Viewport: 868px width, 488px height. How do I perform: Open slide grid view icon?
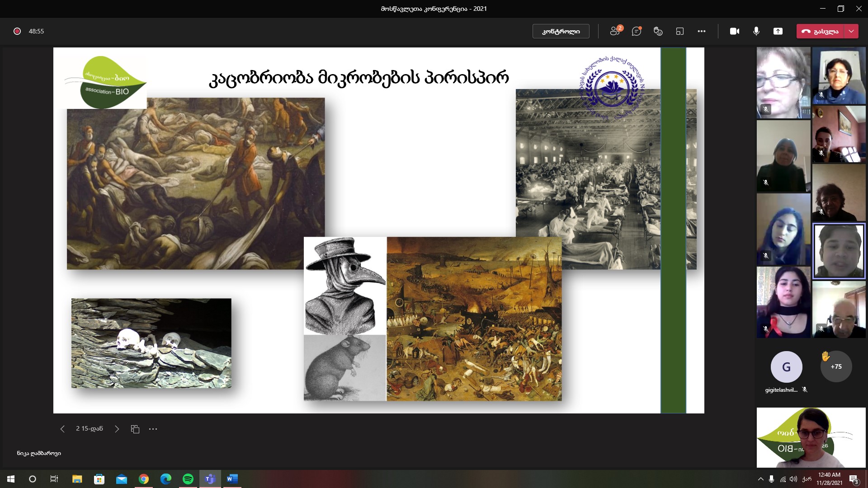pyautogui.click(x=135, y=429)
